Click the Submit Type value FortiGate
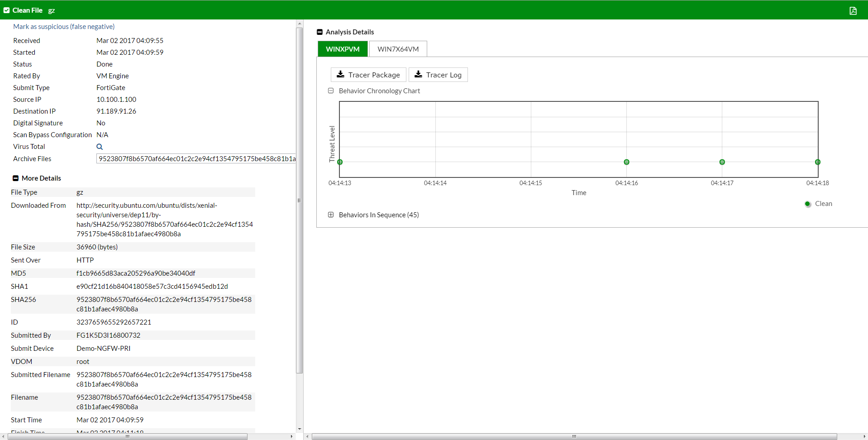This screenshot has width=868, height=440. 111,88
